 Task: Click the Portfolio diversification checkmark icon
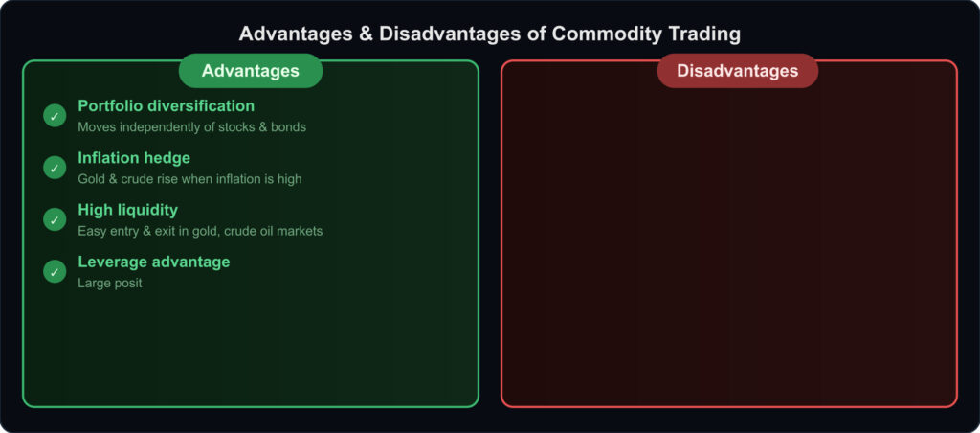55,115
